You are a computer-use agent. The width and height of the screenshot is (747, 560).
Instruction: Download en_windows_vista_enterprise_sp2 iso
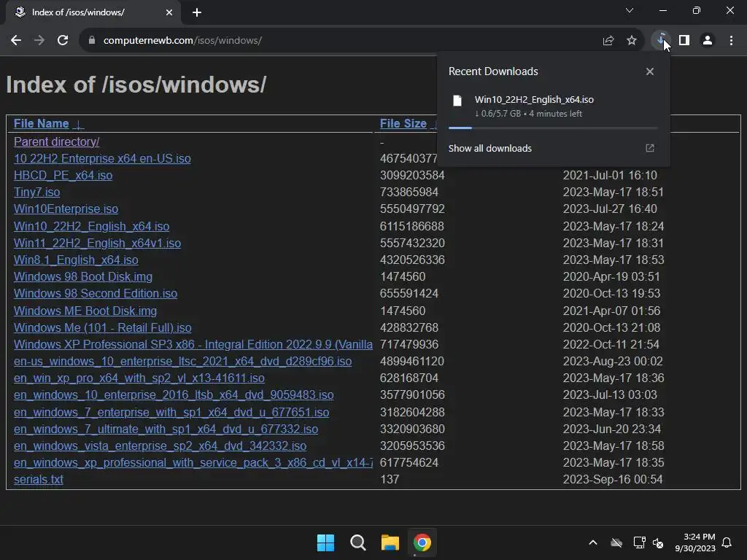coord(160,446)
